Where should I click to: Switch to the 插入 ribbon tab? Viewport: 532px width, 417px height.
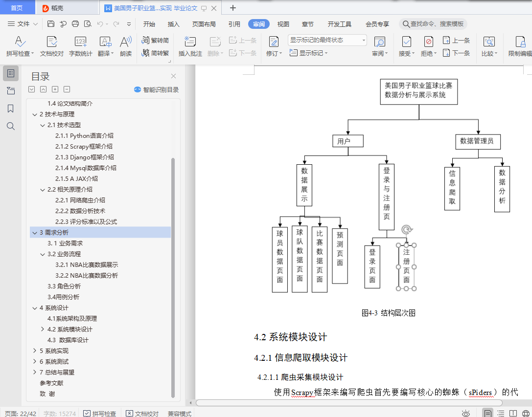click(x=173, y=24)
